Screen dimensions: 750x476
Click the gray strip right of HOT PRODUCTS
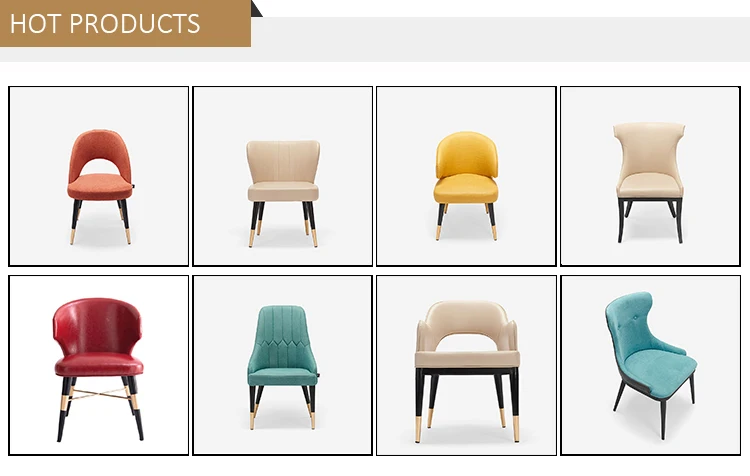(x=500, y=39)
